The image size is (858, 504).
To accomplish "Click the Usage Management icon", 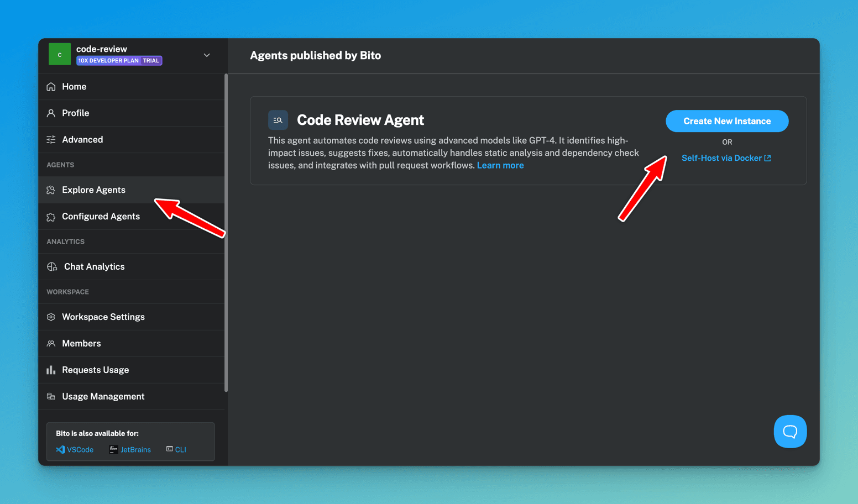I will 51,397.
